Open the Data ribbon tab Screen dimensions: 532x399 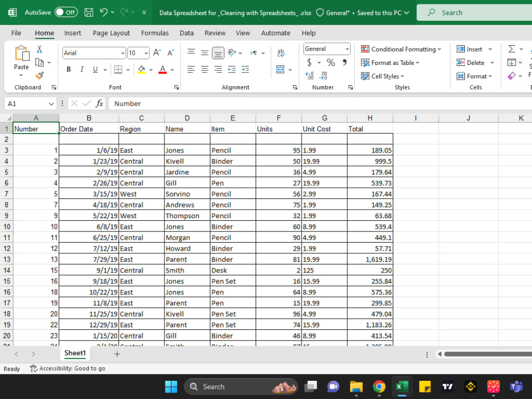pyautogui.click(x=187, y=32)
